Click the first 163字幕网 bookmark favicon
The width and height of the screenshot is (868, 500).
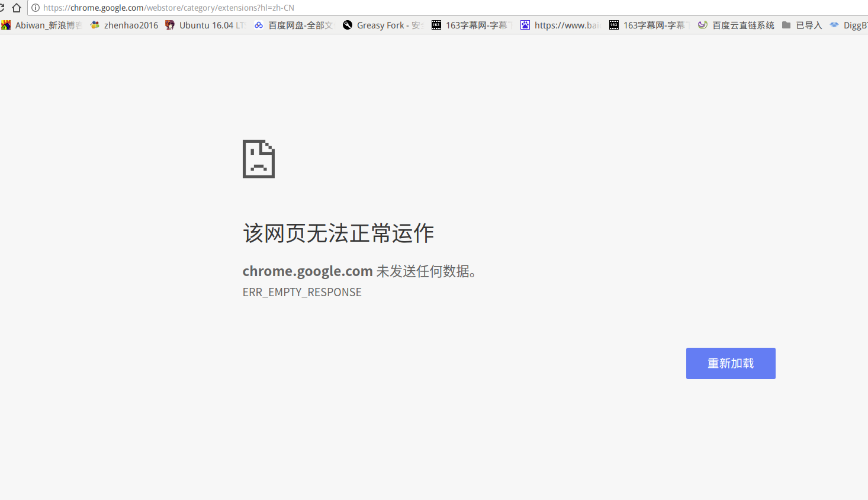[436, 25]
